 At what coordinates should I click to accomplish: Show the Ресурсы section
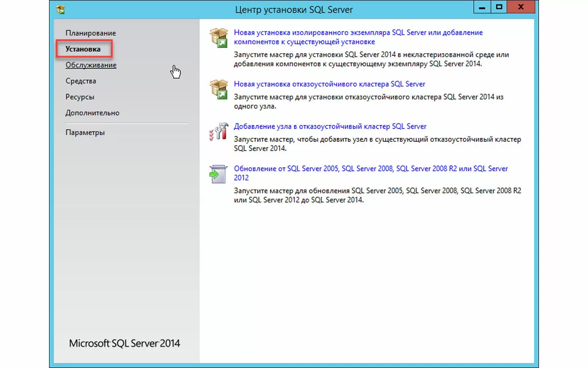pyautogui.click(x=80, y=97)
